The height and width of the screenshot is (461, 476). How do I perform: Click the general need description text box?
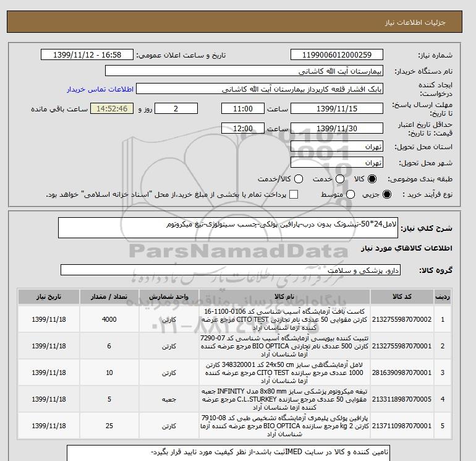(228, 228)
